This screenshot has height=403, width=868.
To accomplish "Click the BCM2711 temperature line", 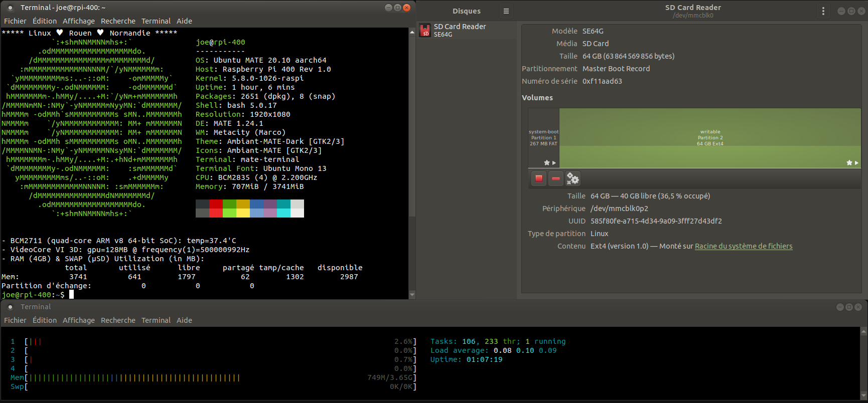I will (119, 241).
